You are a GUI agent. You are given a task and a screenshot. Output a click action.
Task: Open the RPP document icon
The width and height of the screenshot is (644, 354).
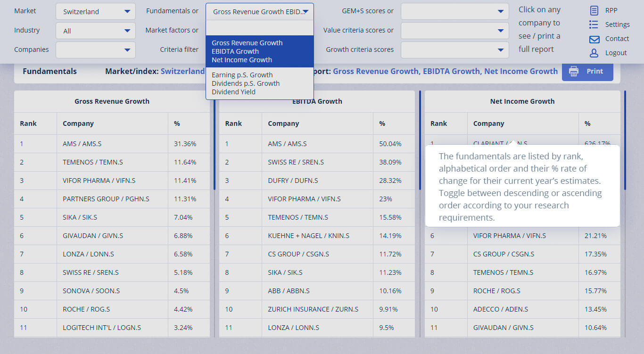coord(594,10)
